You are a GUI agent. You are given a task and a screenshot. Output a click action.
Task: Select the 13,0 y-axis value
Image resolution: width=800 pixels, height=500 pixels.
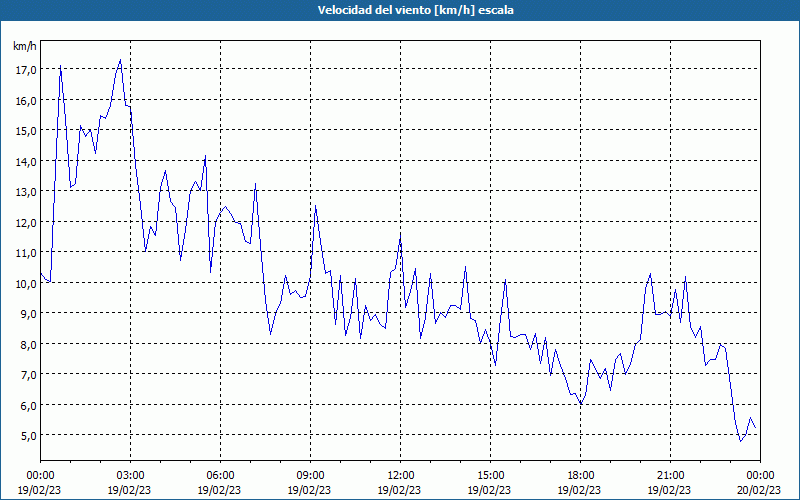(x=26, y=191)
